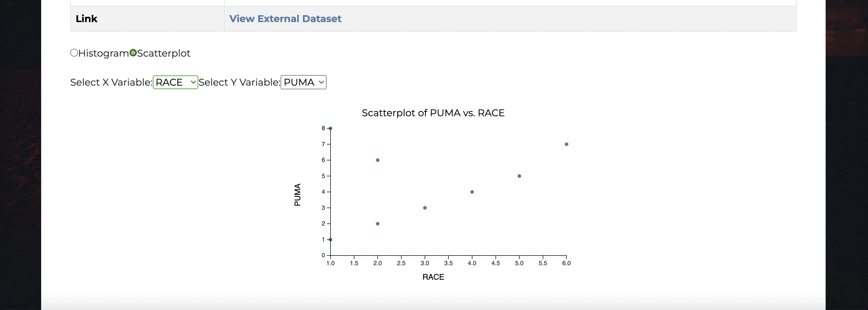Click the vertical PUMA y-axis label
Screen dimensions: 868x310
click(297, 195)
